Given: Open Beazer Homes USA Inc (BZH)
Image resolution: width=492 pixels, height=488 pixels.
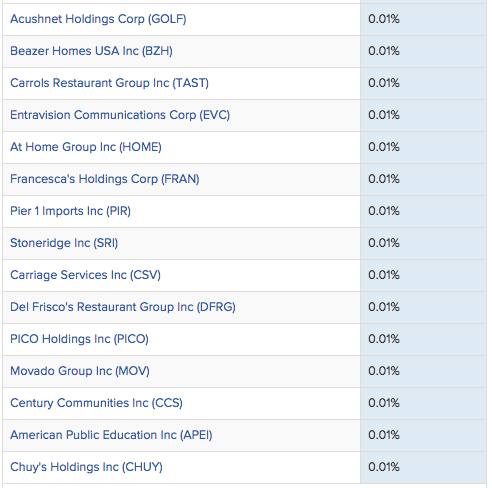Looking at the screenshot, I should pyautogui.click(x=91, y=51).
